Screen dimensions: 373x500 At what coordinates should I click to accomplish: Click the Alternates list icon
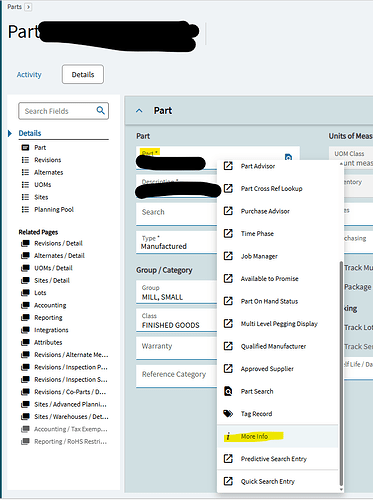click(x=25, y=172)
